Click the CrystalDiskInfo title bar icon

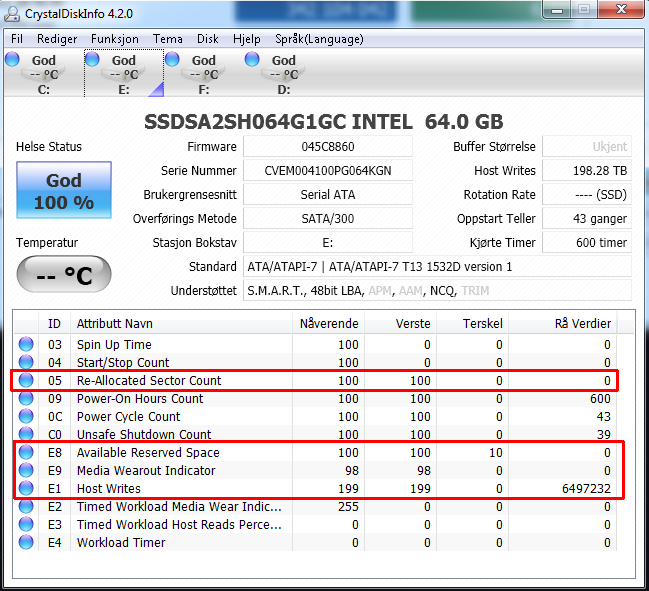[x=12, y=14]
